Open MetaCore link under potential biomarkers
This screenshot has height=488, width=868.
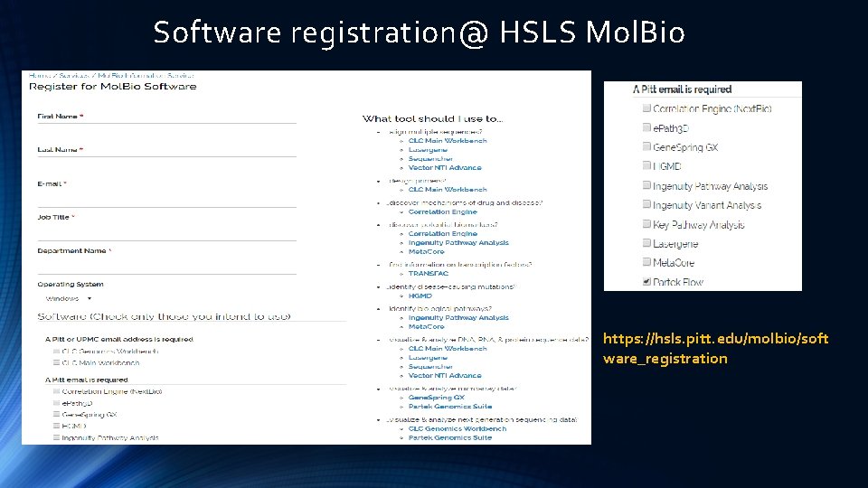426,251
